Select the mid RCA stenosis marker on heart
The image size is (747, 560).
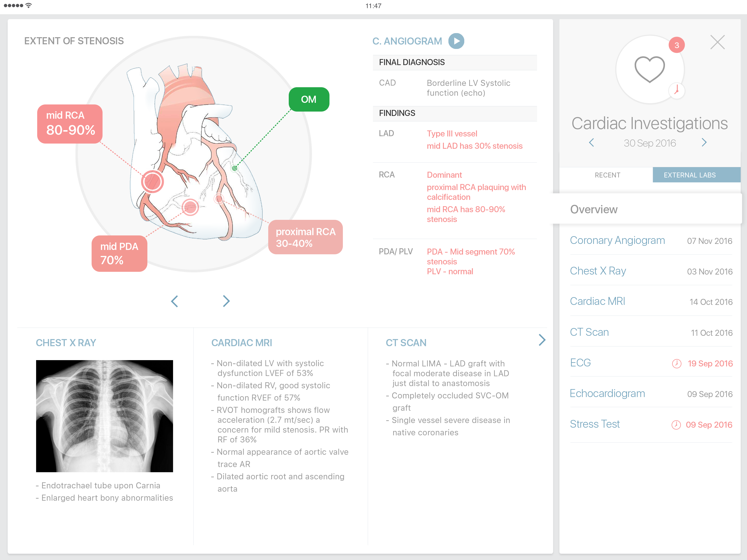[x=153, y=182]
